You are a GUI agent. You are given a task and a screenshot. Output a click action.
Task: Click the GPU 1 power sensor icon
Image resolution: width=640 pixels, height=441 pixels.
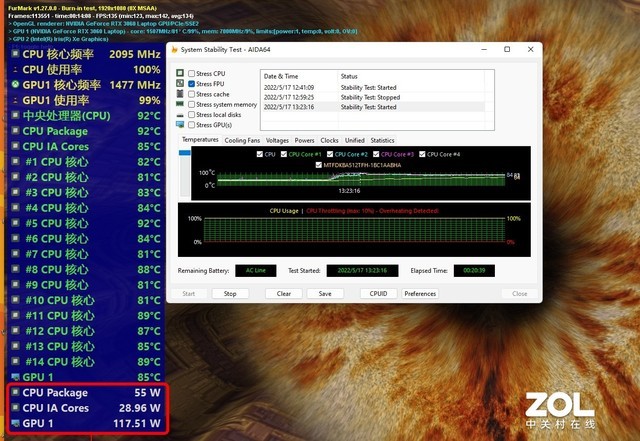coord(13,423)
